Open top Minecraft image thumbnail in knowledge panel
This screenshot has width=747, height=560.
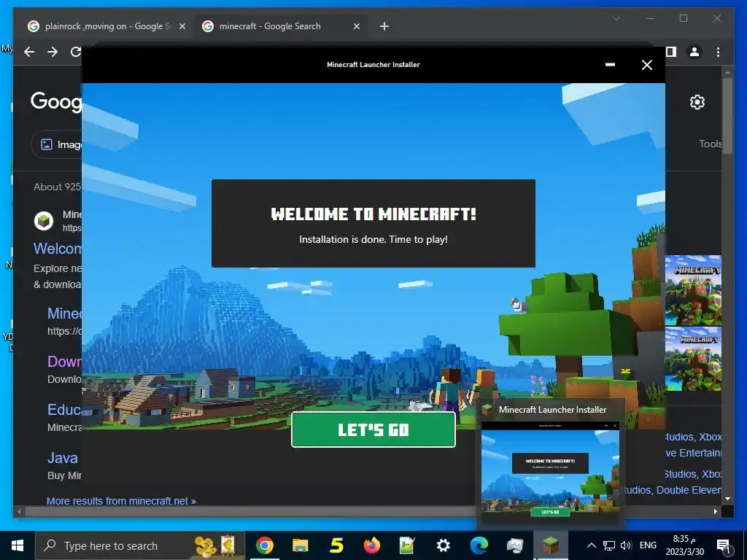(x=693, y=290)
